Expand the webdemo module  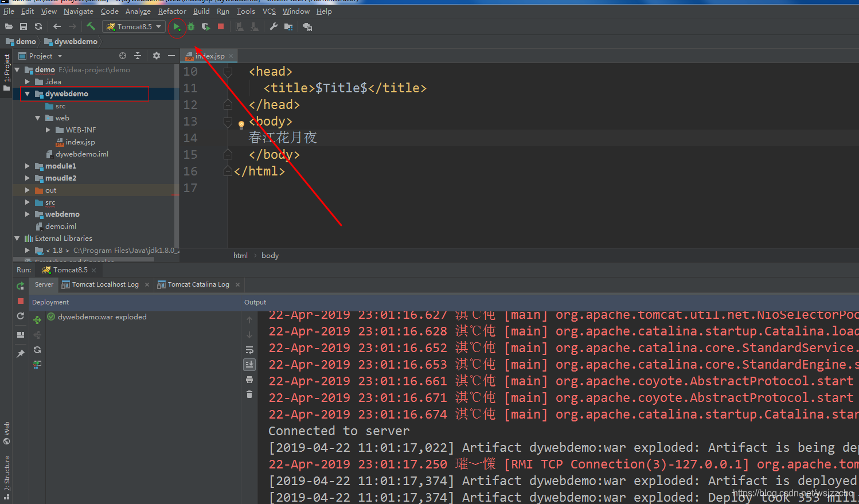coord(28,214)
